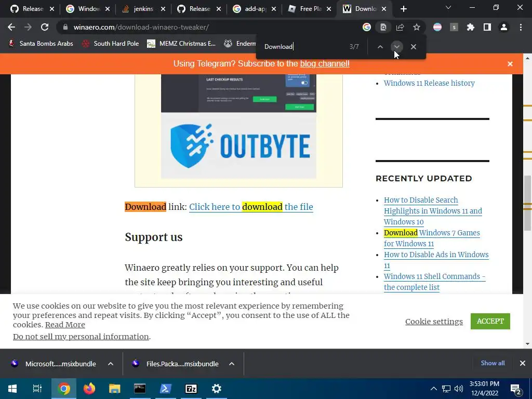The image size is (532, 399).
Task: Click the Outbyte advertisement image
Action: click(x=238, y=126)
